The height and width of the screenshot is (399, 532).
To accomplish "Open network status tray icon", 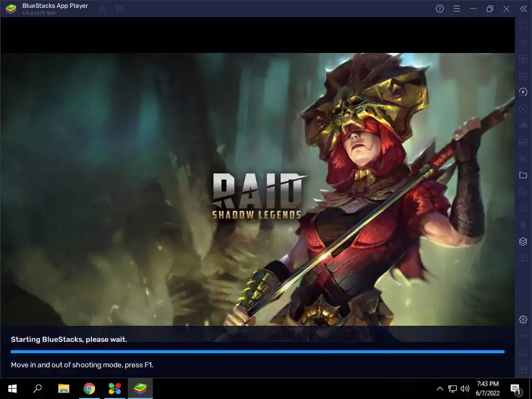I will click(x=453, y=389).
